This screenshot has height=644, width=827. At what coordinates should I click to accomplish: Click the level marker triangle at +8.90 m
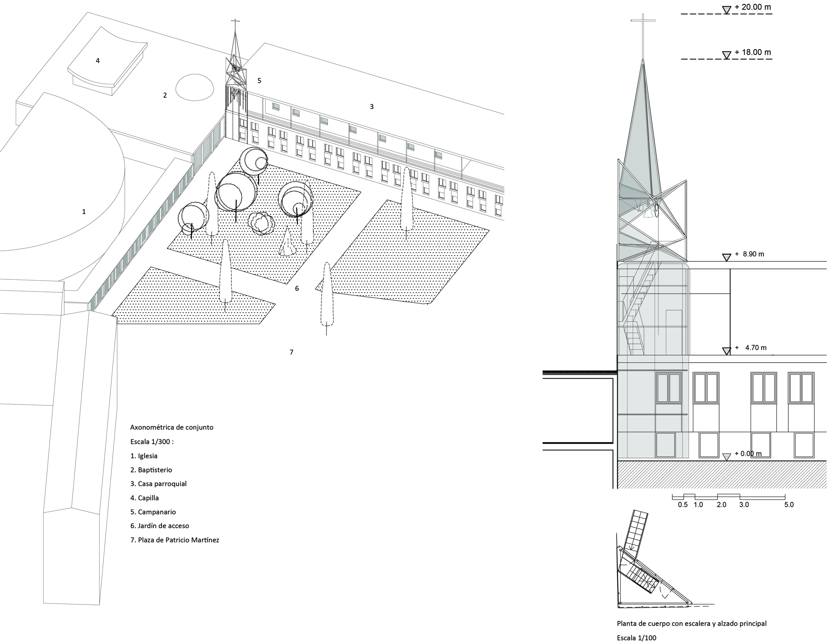726,257
